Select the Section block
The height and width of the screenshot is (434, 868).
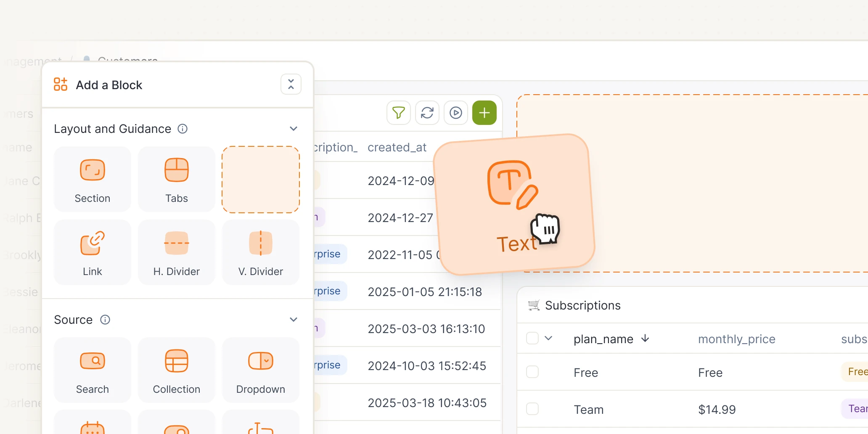(92, 179)
